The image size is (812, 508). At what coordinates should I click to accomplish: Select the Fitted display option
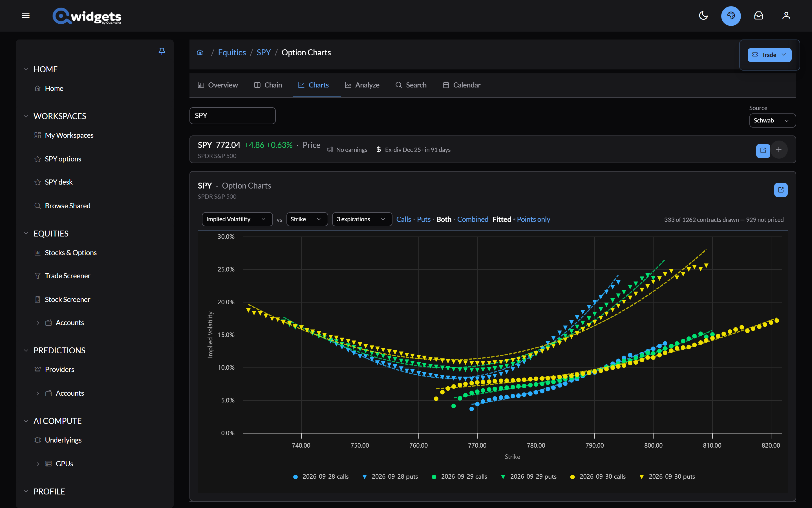pos(501,219)
